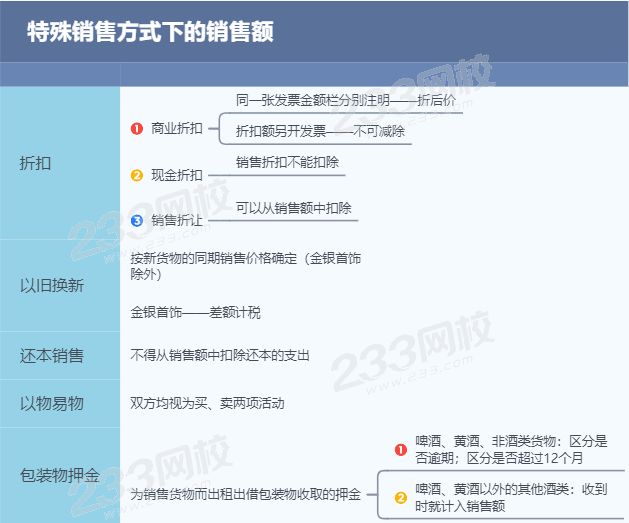
Task: Select the 商业折扣 node
Action: click(x=177, y=129)
